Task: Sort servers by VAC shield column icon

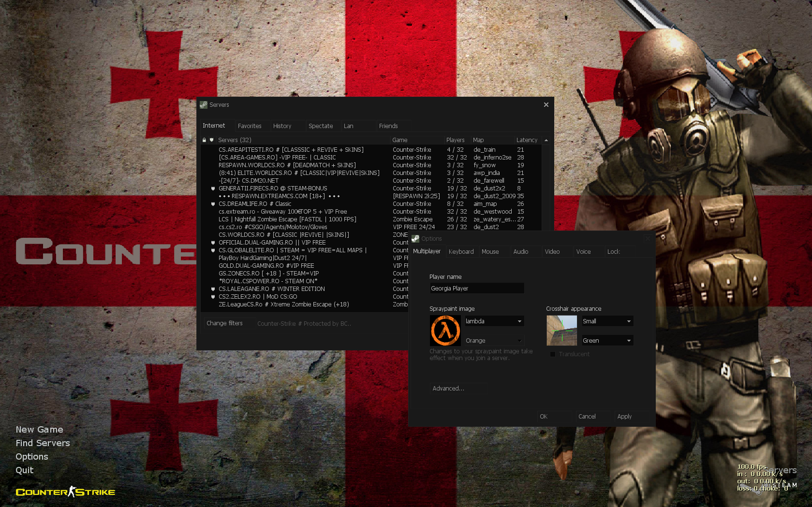Action: coord(211,140)
